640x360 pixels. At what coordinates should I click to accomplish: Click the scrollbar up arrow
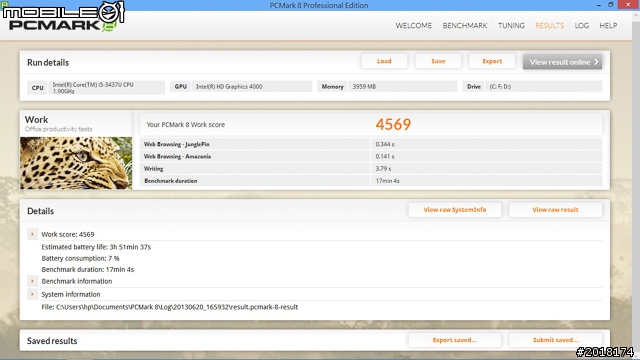pos(636,15)
